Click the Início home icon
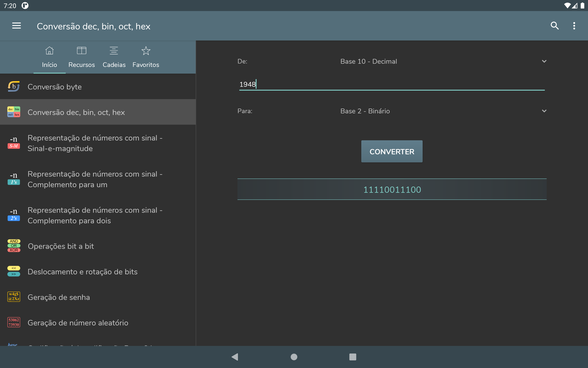Screen dimensions: 588x368 click(49, 51)
